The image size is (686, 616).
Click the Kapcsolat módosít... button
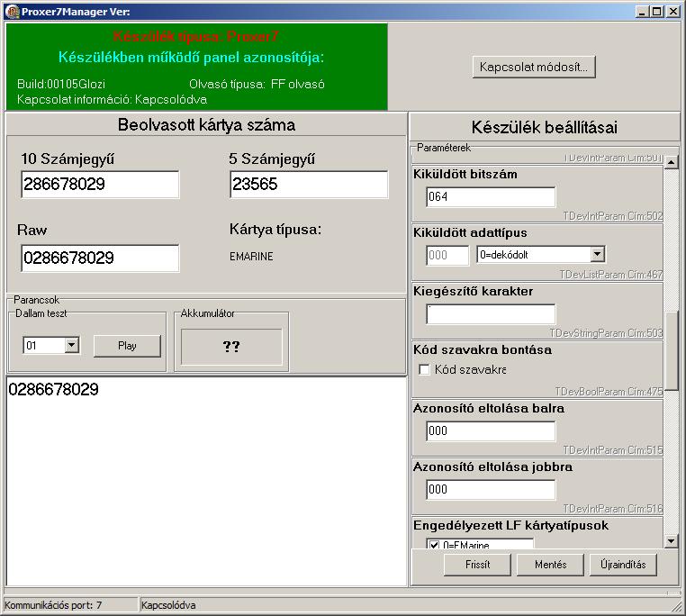(x=534, y=67)
